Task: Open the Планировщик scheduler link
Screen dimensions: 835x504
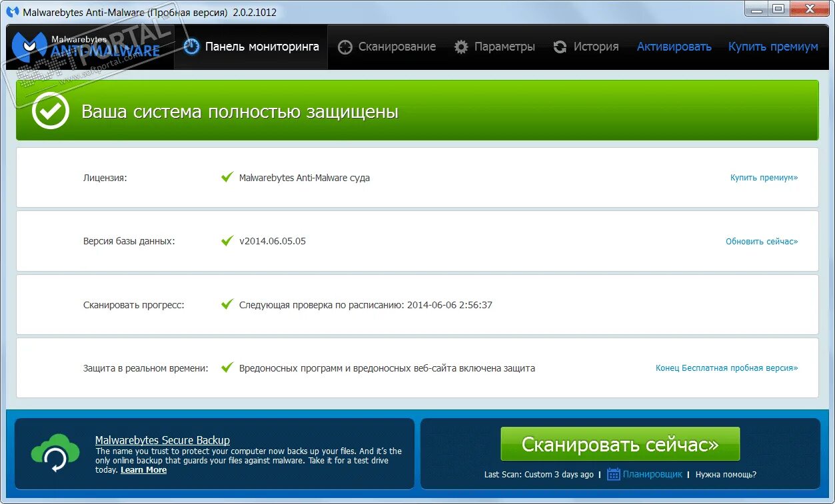Action: 652,475
